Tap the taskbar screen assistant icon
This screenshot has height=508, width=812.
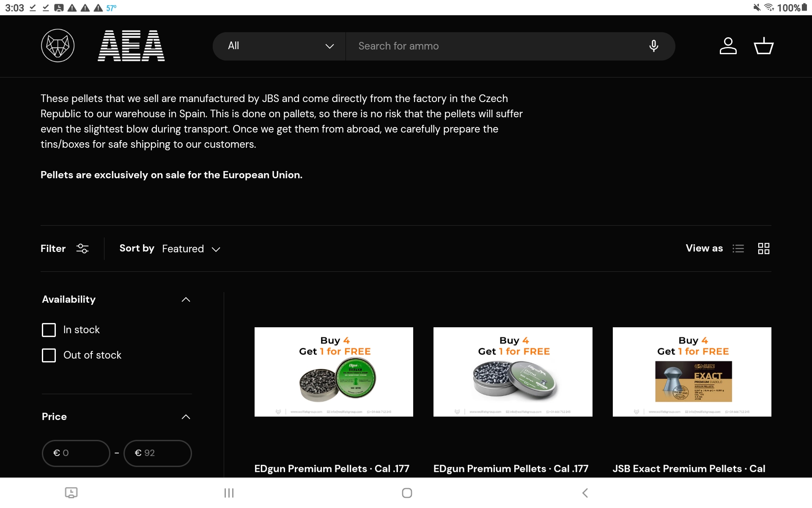pyautogui.click(x=71, y=493)
